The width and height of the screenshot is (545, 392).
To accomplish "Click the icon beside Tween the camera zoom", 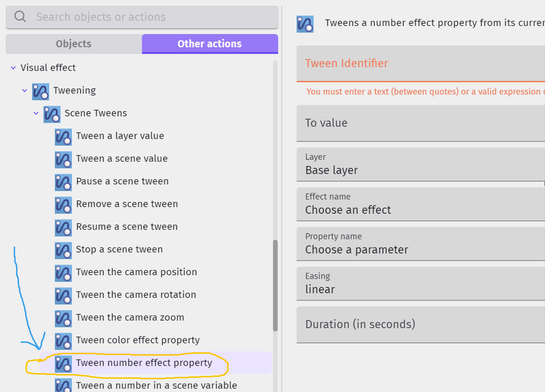I will tap(63, 318).
